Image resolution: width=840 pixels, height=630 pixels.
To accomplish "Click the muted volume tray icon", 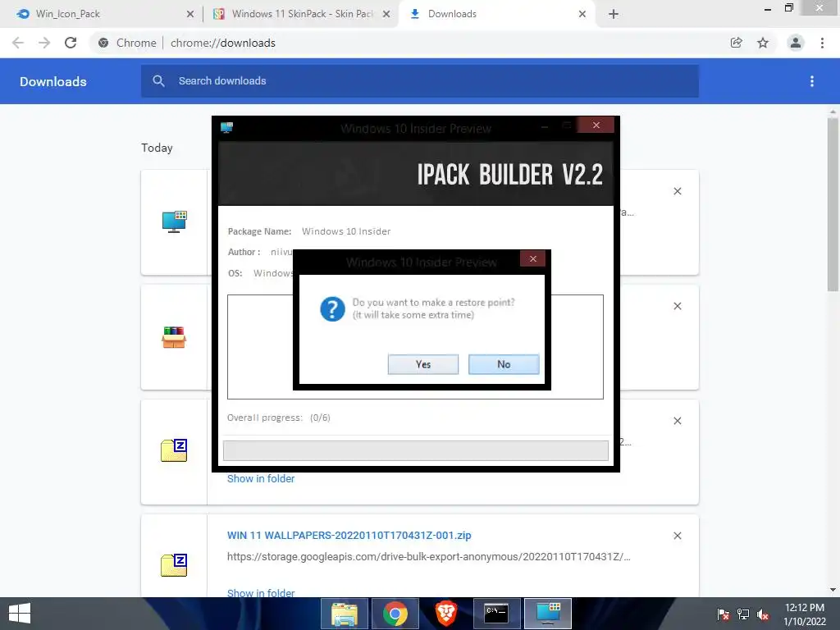I will 763,614.
